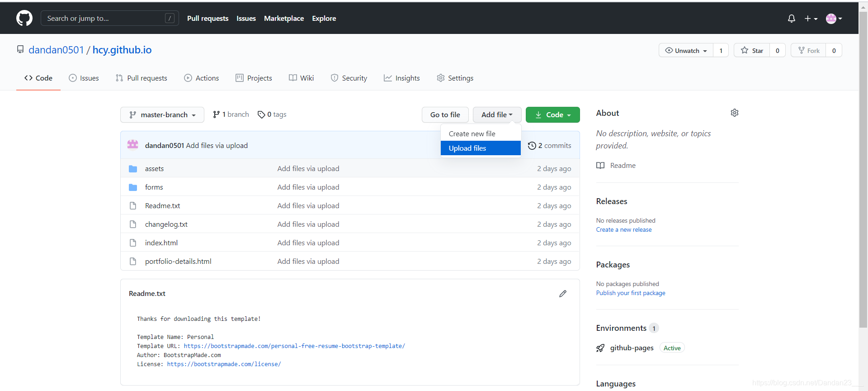Viewport: 868px width, 391px height.
Task: Click the watchers count 1
Action: pyautogui.click(x=721, y=50)
